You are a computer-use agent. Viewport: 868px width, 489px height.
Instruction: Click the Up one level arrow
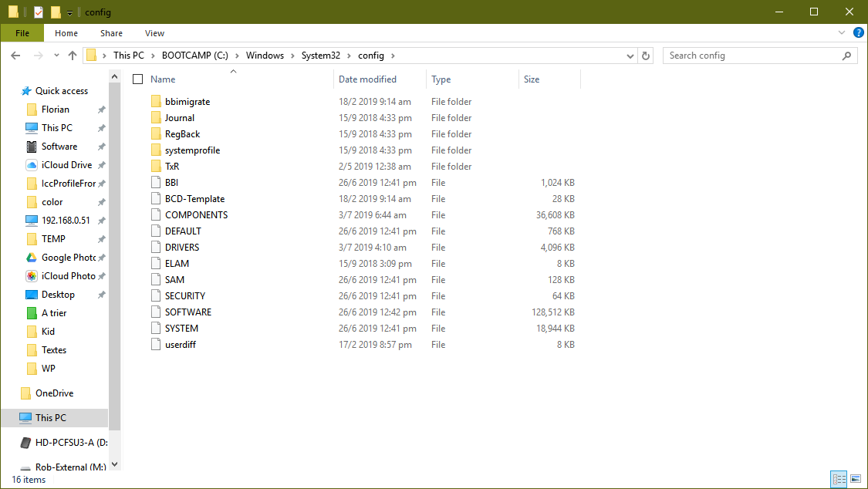click(x=73, y=56)
